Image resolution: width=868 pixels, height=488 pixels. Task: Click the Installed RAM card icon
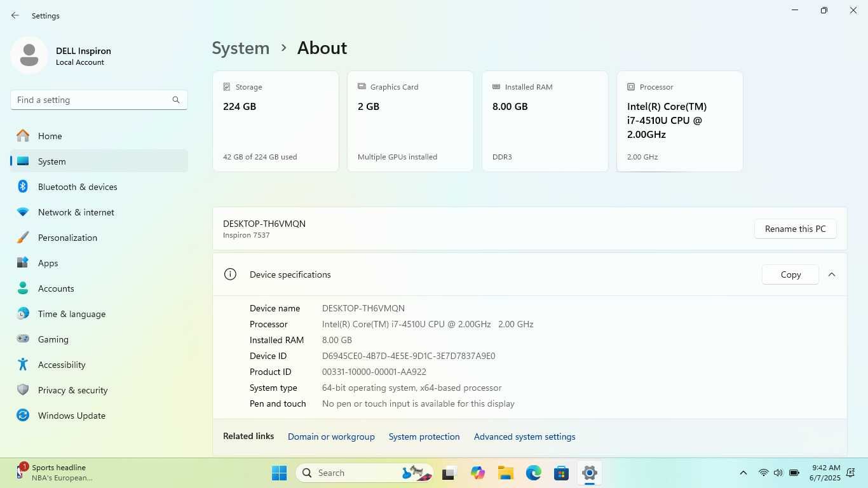[x=496, y=86]
